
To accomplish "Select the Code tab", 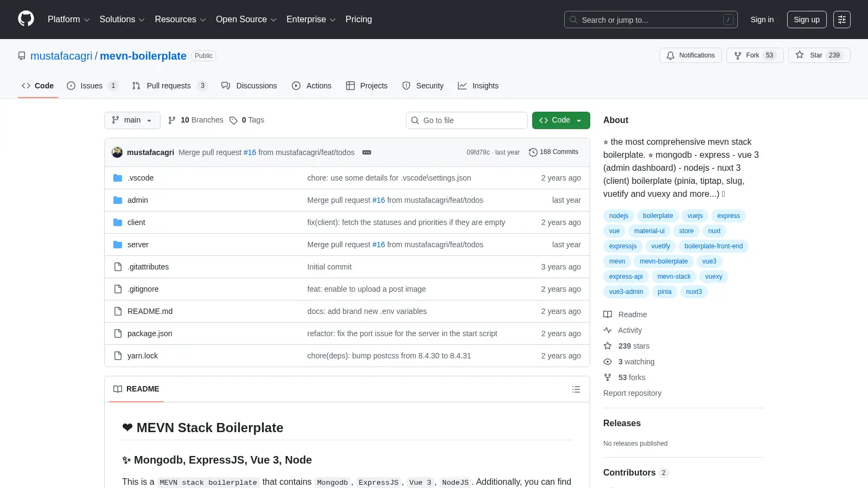I will coord(37,86).
